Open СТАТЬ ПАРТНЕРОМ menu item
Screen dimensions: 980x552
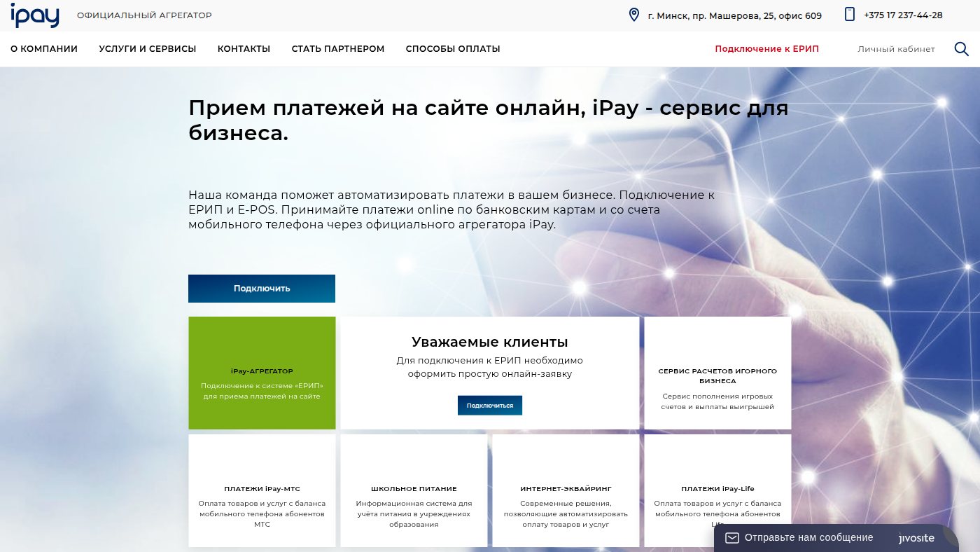338,49
